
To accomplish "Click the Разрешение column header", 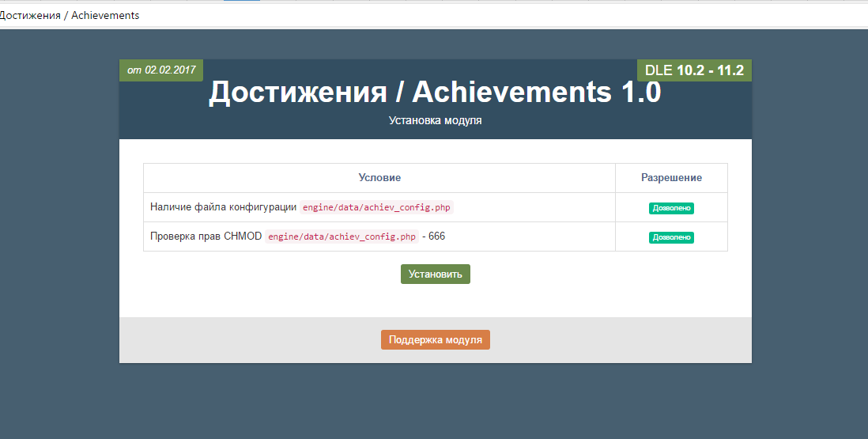I will 671,178.
